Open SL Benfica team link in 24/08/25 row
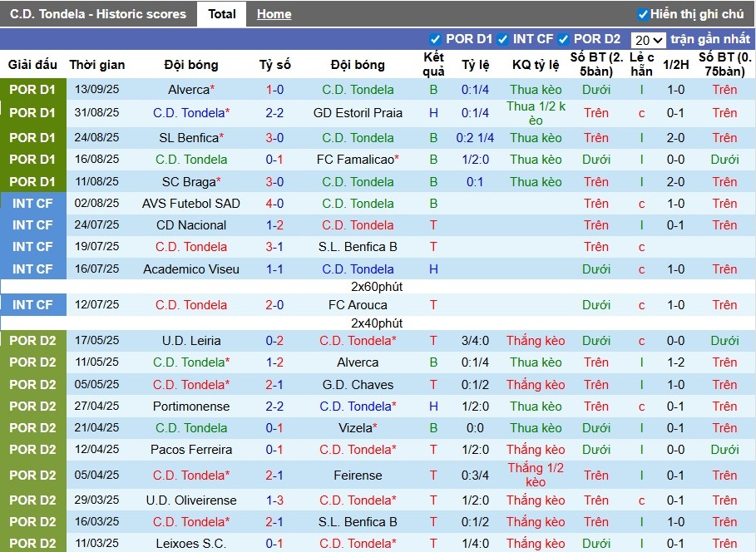This screenshot has height=552, width=756. click(x=188, y=138)
